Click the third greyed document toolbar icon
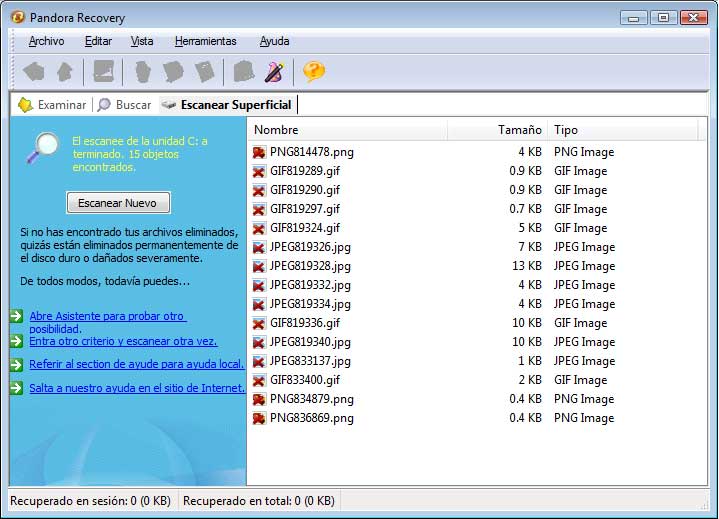The image size is (719, 519). point(205,72)
